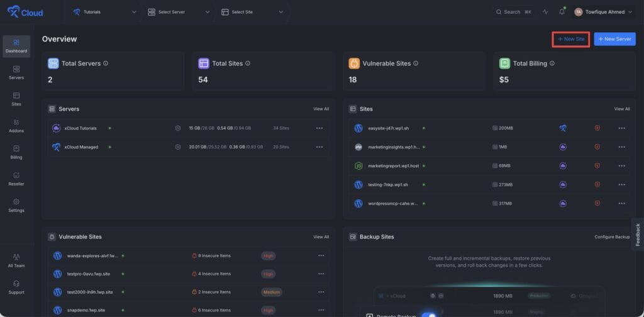Open more options for marketingreport.wp1.host
This screenshot has height=317, width=644.
(622, 166)
